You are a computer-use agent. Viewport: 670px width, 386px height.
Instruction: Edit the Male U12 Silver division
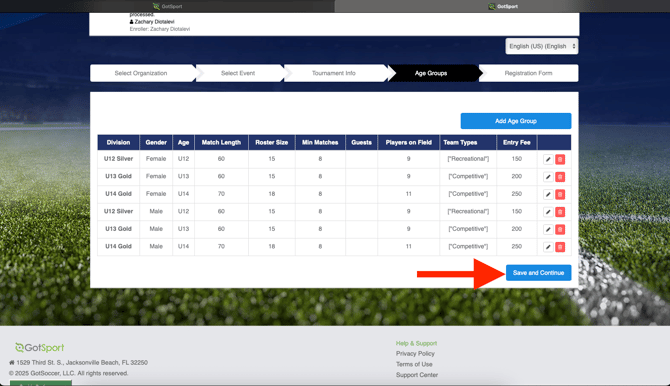point(548,212)
